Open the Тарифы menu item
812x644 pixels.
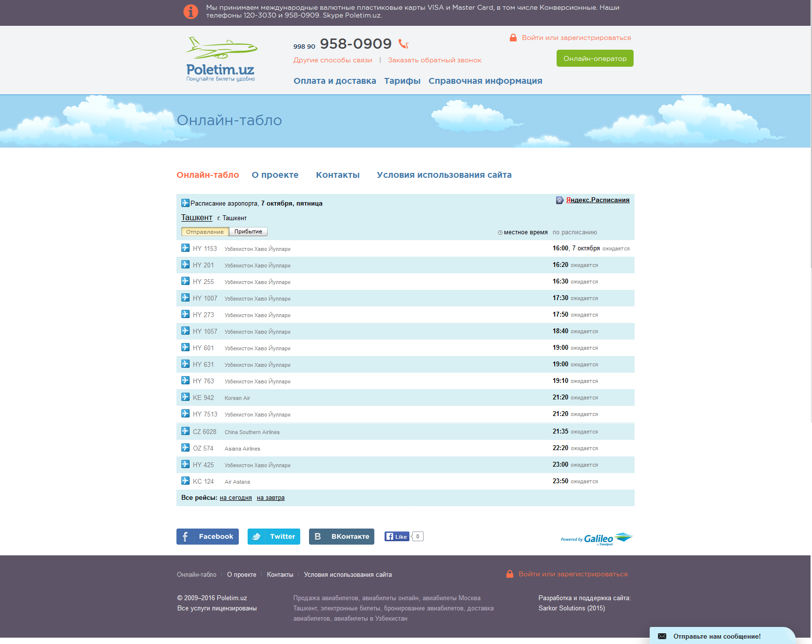point(402,81)
